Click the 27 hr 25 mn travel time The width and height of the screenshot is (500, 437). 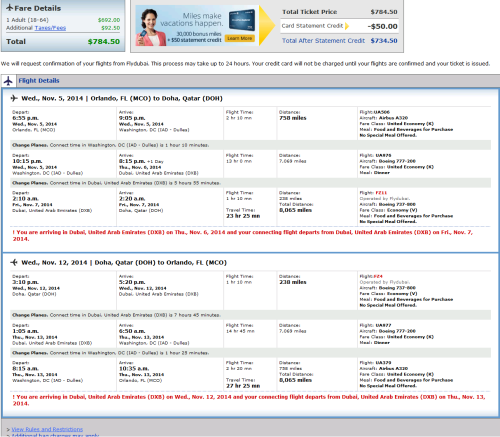[x=243, y=386]
